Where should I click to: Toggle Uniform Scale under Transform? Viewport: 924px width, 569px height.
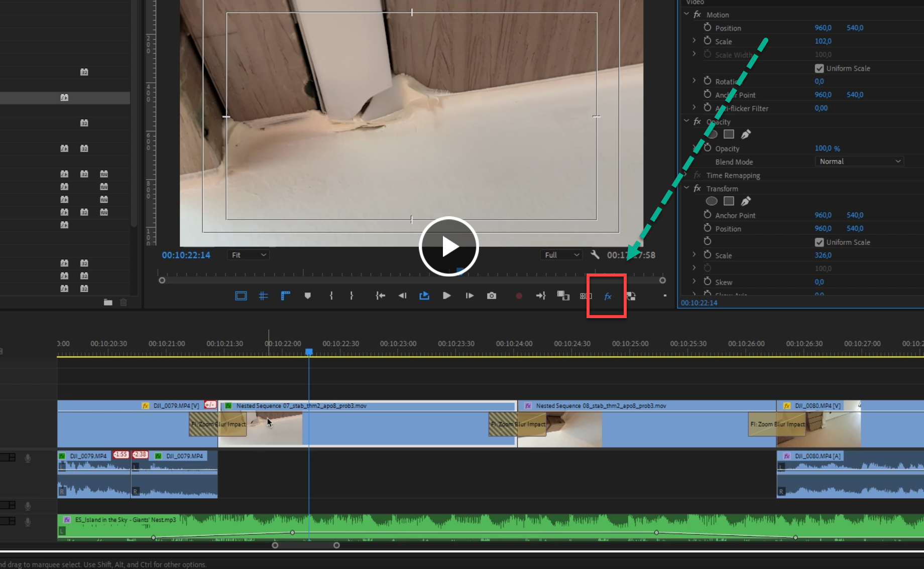pyautogui.click(x=819, y=242)
